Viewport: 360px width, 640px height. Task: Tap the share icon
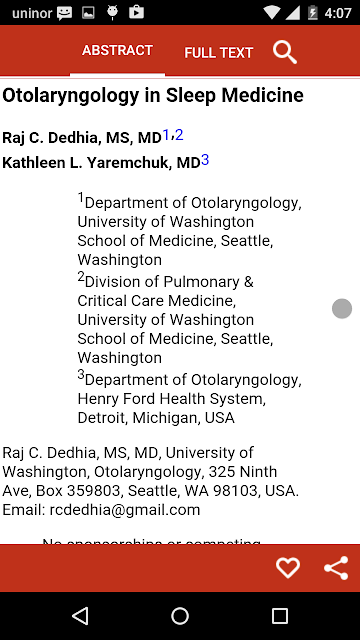pyautogui.click(x=336, y=568)
